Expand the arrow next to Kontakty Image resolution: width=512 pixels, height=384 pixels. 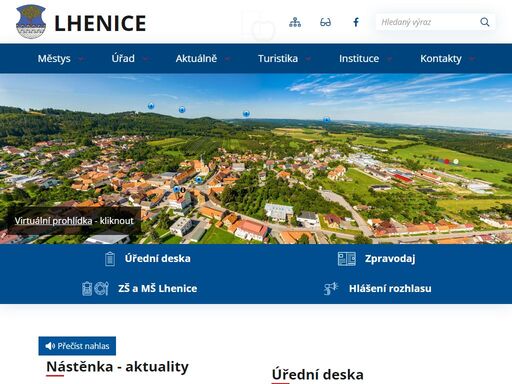(472, 59)
